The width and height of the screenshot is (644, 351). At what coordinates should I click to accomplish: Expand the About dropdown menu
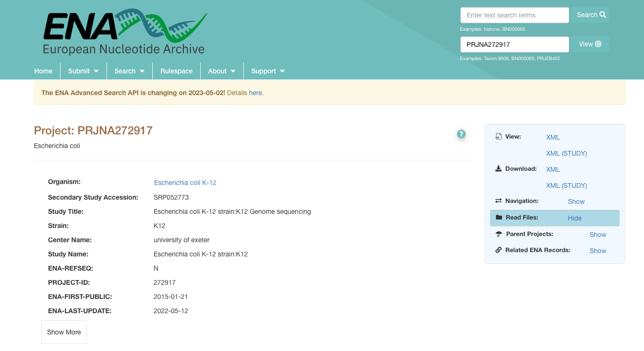point(222,71)
